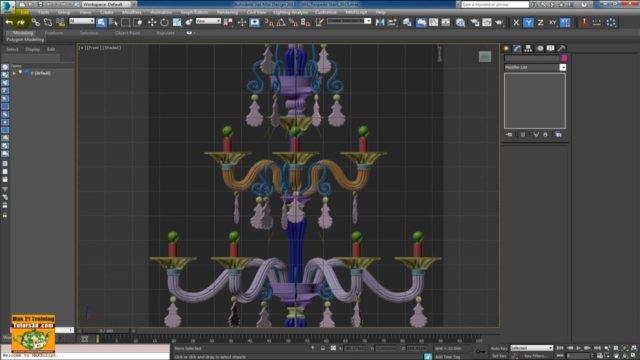Activate the Select and Link tool

point(36,22)
